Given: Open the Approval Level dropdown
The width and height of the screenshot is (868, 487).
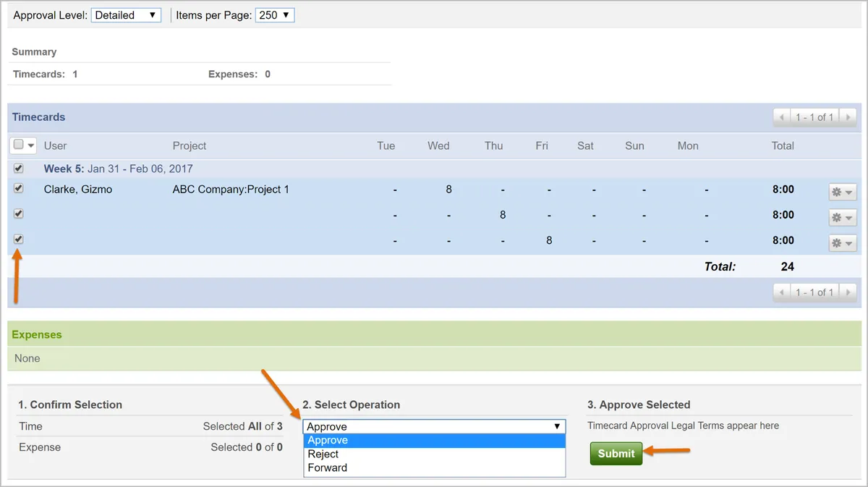Looking at the screenshot, I should tap(126, 15).
